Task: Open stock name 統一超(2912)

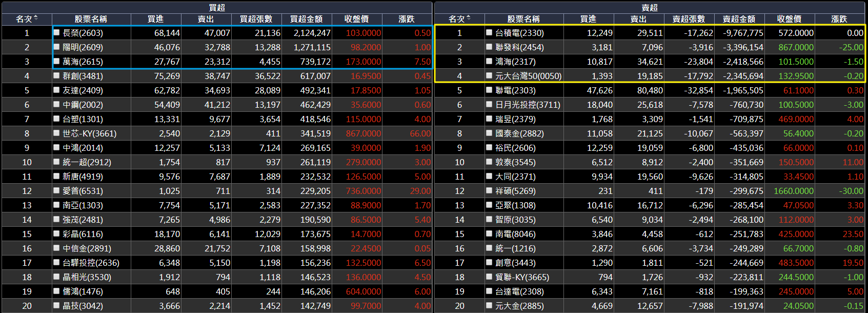Action: 87,162
